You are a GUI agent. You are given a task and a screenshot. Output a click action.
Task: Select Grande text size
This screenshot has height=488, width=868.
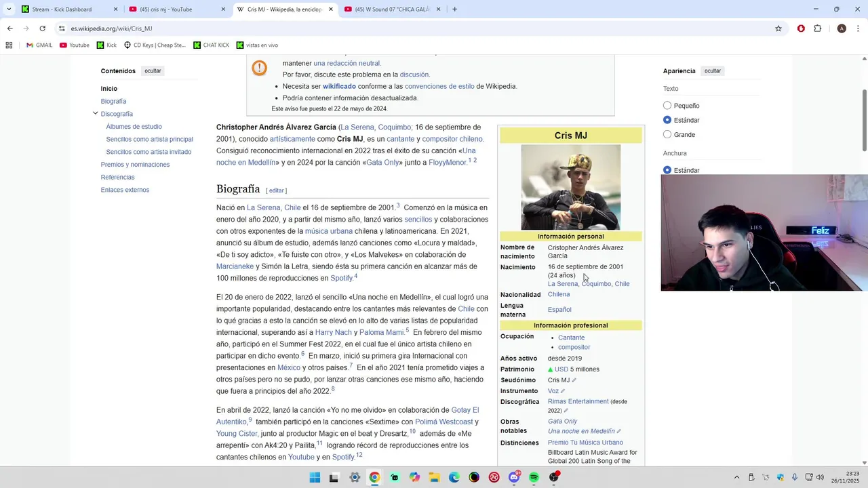pos(667,134)
